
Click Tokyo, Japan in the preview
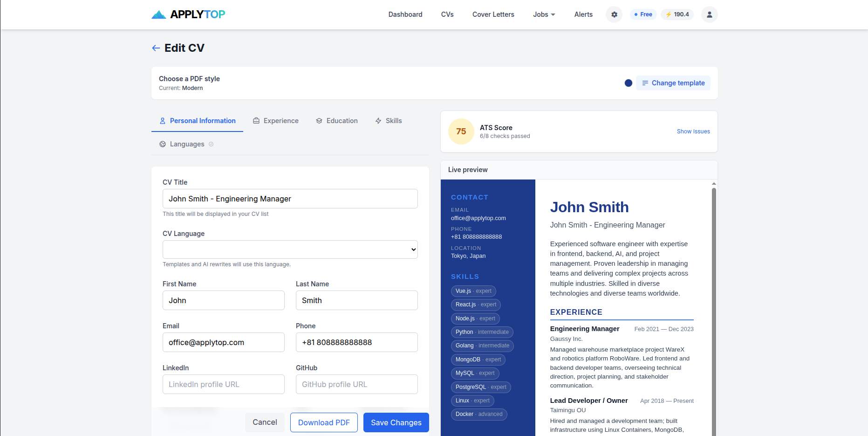pos(468,256)
